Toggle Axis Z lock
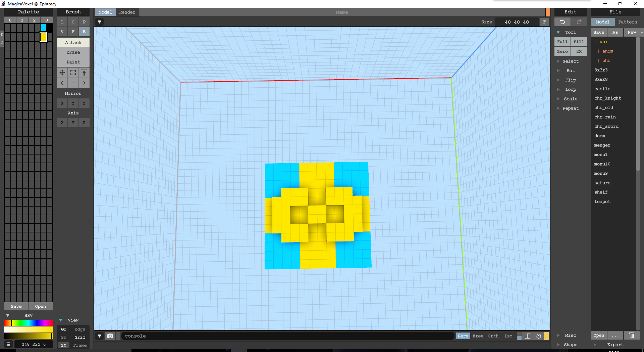This screenshot has width=644, height=352. coord(84,123)
